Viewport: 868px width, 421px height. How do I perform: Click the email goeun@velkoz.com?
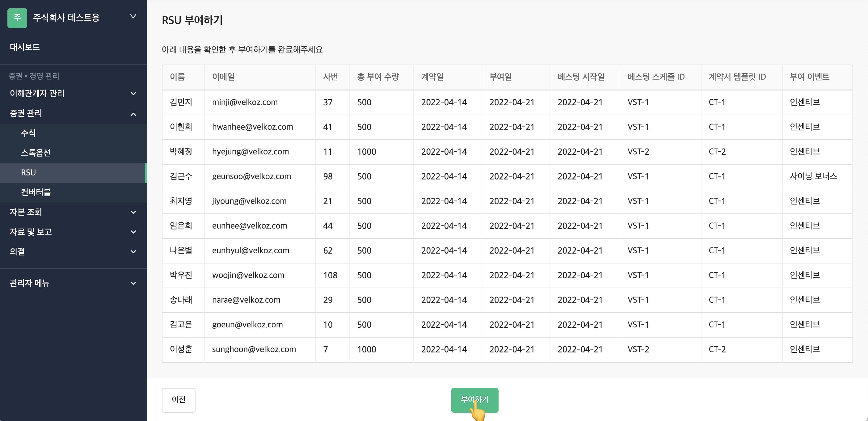point(247,325)
